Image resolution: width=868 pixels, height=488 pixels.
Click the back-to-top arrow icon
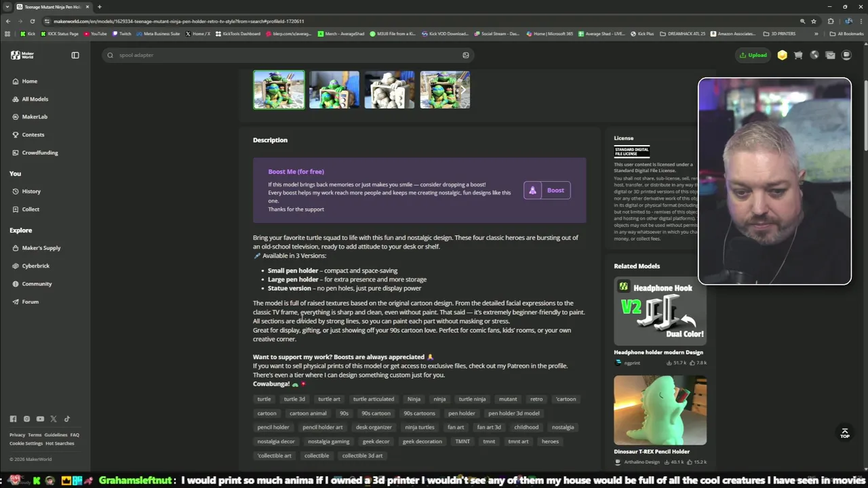pos(844,432)
